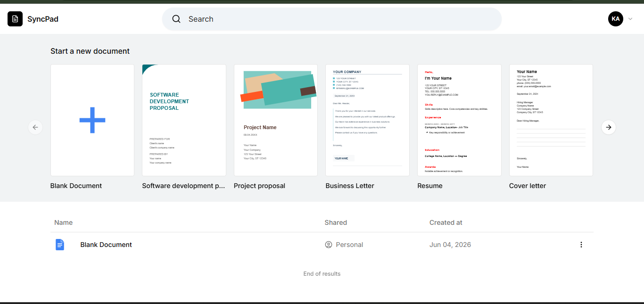Click the Resume template label
The image size is (644, 304).
coord(430,186)
